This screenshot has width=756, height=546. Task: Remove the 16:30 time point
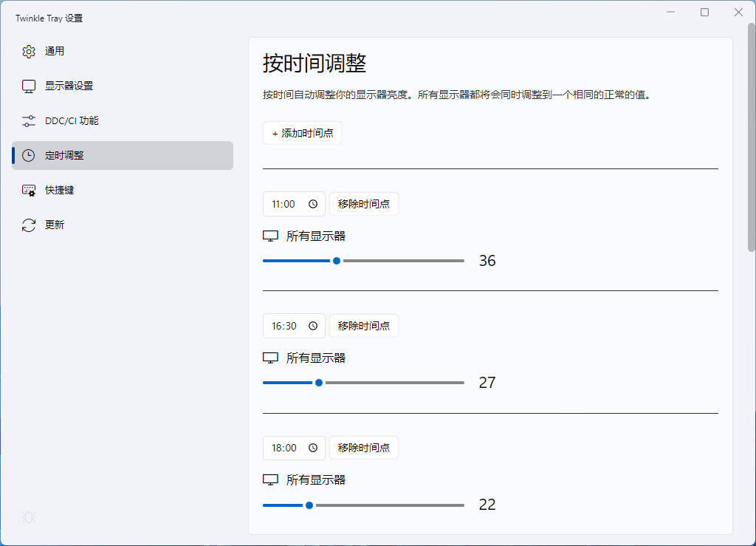pos(364,326)
